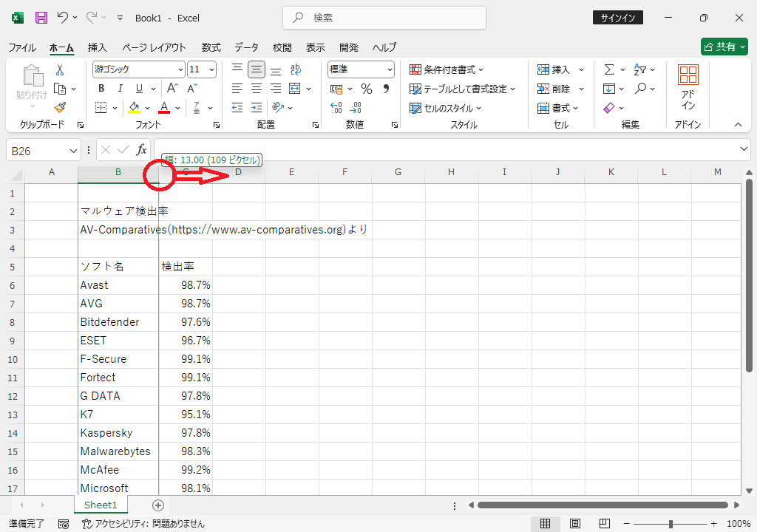Switch to the 表示 tab

click(315, 47)
